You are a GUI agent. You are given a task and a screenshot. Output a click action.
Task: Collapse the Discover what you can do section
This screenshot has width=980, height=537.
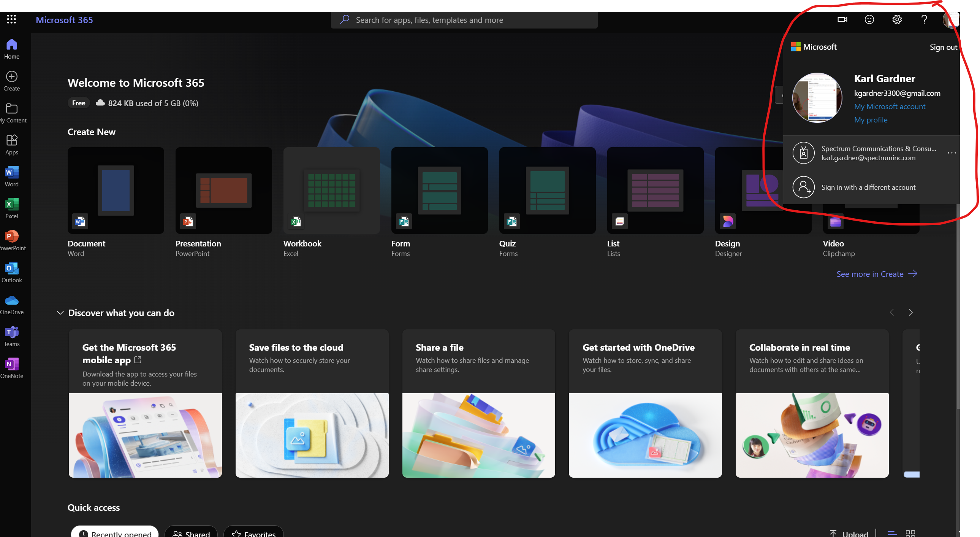click(x=60, y=313)
